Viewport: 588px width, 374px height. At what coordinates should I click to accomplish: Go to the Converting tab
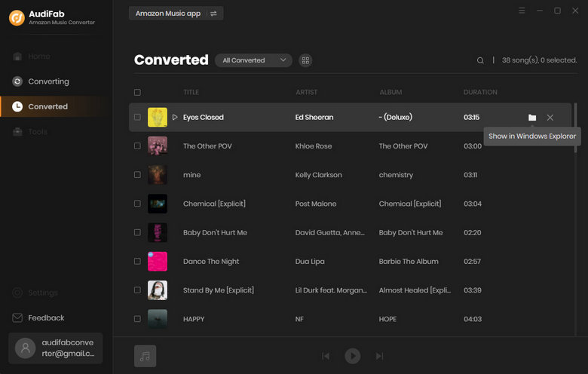57,81
